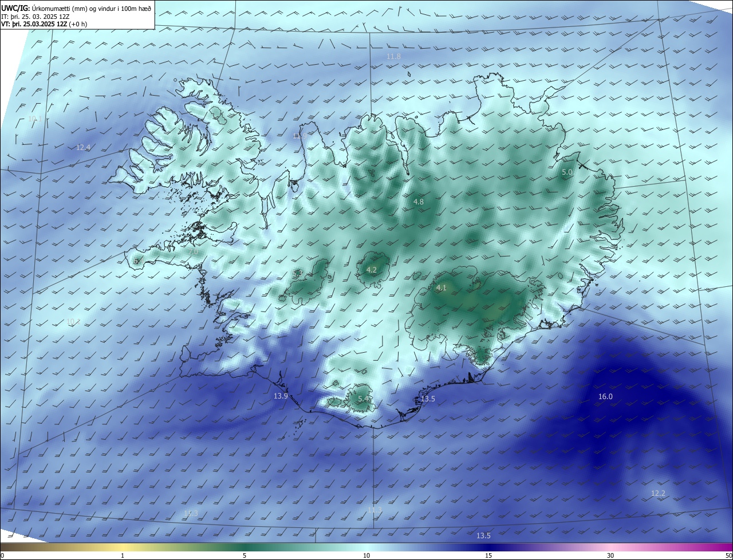Click the '5' tick on the color scale
Viewport: 733px width, 560px height.
pos(245,555)
